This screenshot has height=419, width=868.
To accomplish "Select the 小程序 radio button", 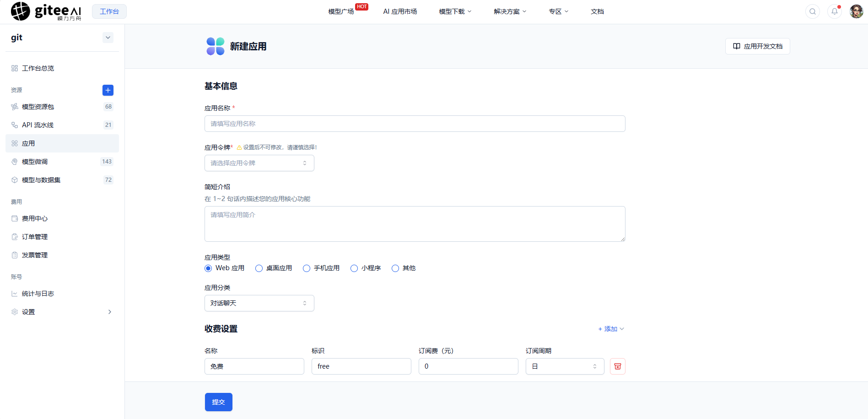I will (x=354, y=268).
